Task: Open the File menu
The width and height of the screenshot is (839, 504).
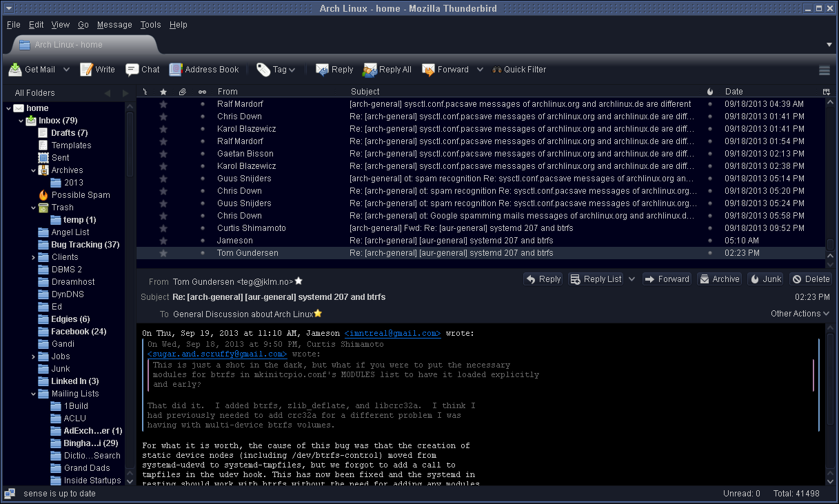Action: tap(14, 25)
